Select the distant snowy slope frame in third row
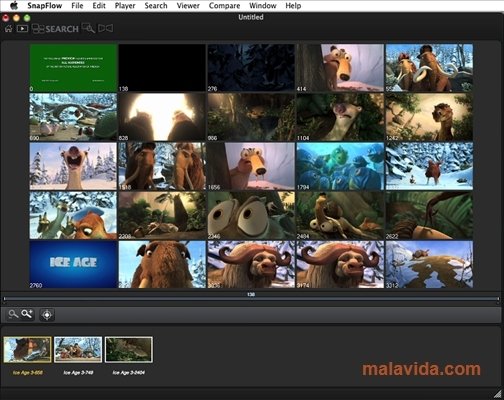Viewport: 504px width, 400px height. tap(429, 166)
